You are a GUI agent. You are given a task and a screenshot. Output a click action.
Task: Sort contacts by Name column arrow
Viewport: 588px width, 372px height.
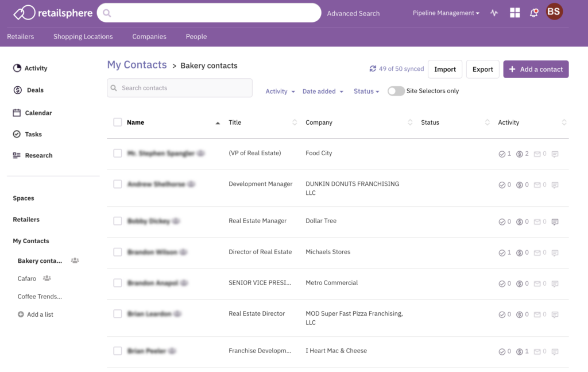tap(218, 122)
